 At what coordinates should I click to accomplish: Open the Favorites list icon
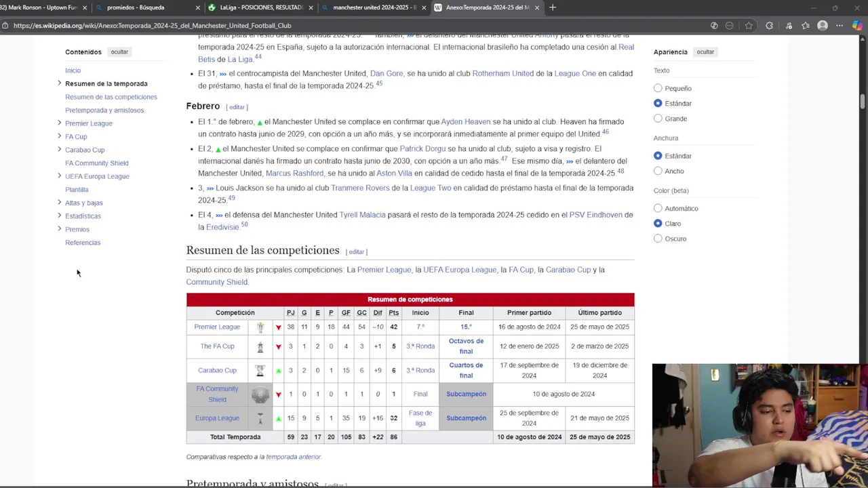pyautogui.click(x=806, y=26)
